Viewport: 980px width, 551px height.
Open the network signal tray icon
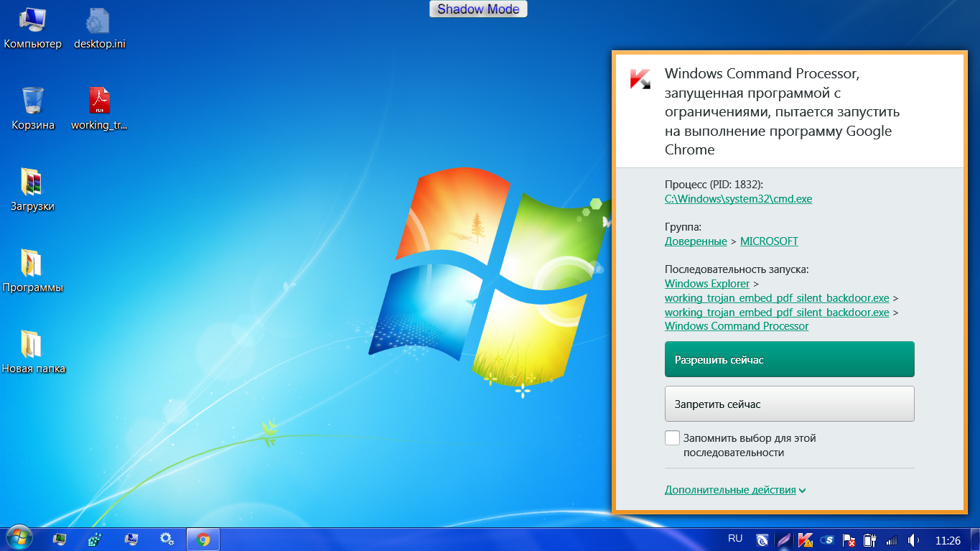(x=892, y=540)
